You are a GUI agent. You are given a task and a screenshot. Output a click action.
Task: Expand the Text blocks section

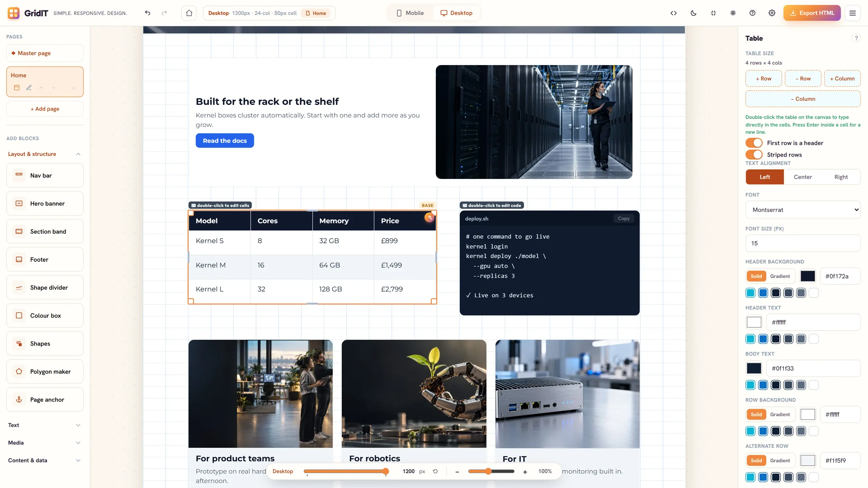click(44, 425)
